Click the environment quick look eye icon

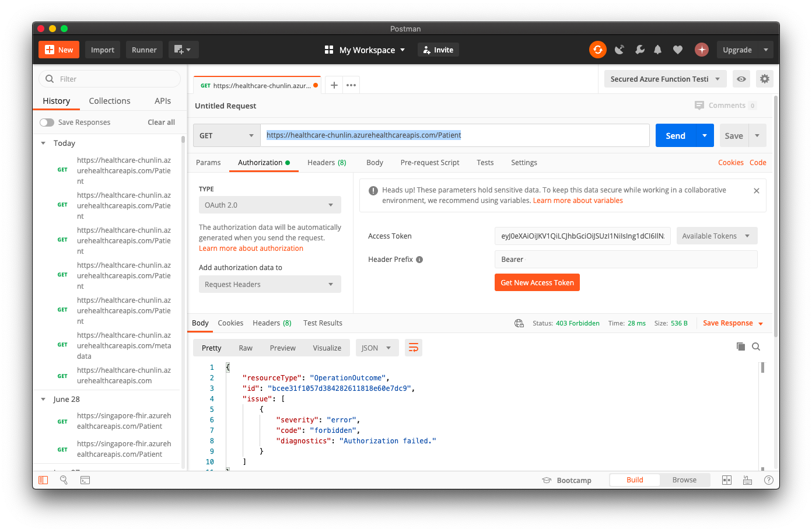click(741, 79)
